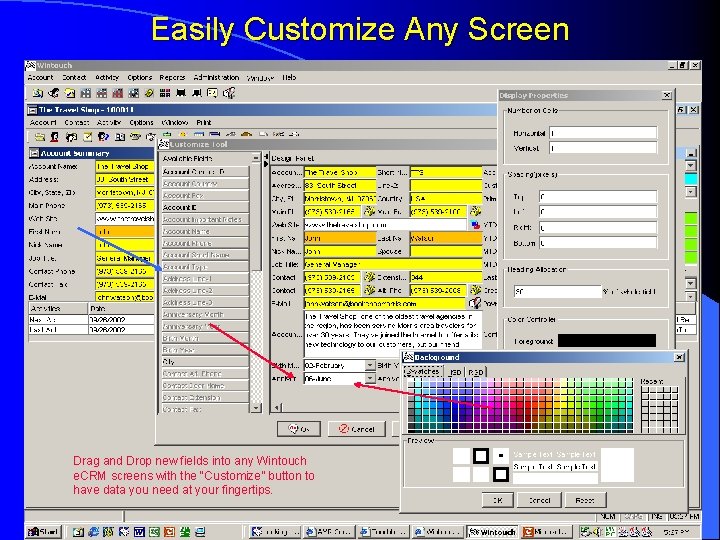
Task: Open the yellow folder icon in Travel Shop toolbar
Action: 40,136
